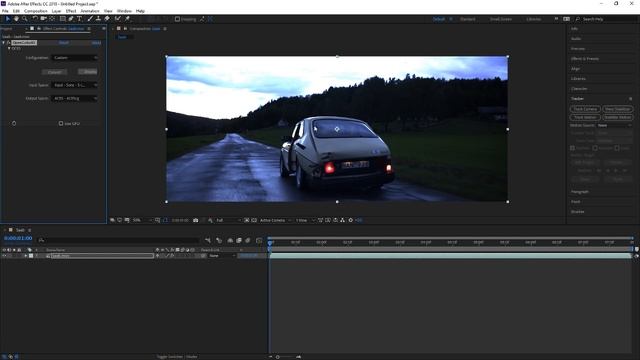Click the Warp Stabilizer button
This screenshot has width=640, height=360.
click(618, 109)
